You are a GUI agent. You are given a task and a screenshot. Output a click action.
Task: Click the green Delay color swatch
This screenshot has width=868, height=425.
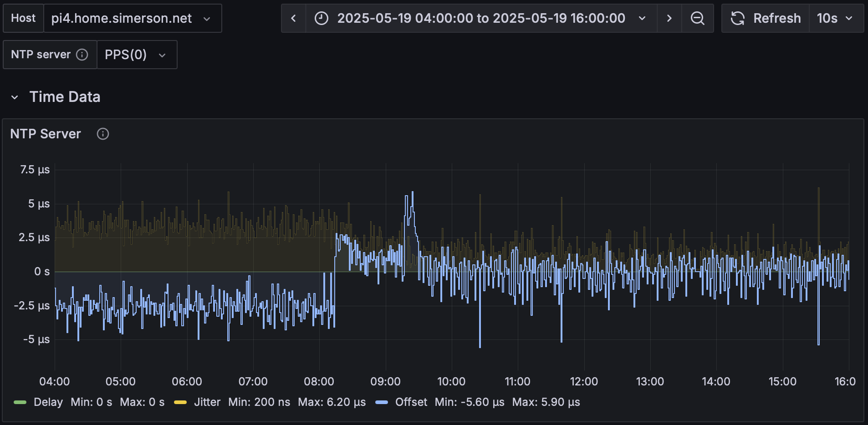(x=20, y=402)
